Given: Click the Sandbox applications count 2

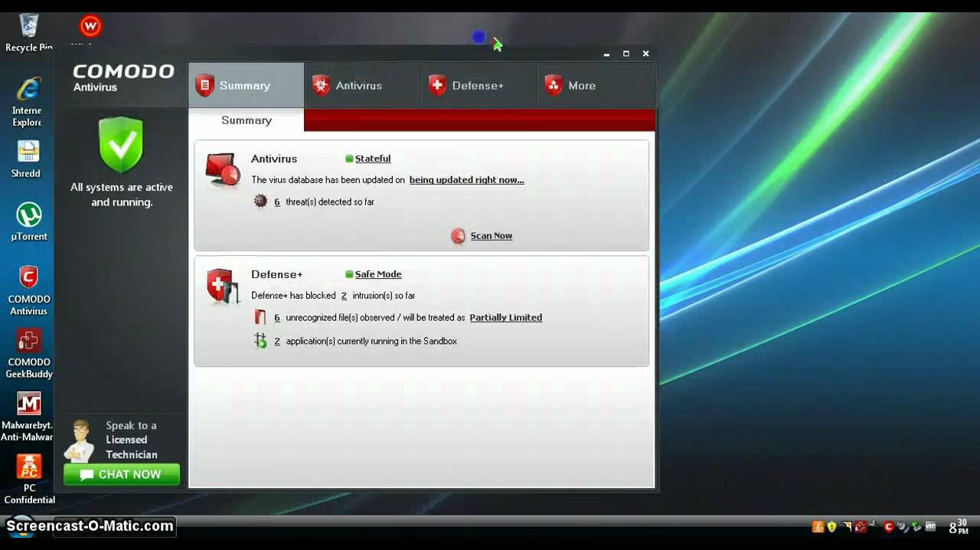Looking at the screenshot, I should [x=277, y=342].
